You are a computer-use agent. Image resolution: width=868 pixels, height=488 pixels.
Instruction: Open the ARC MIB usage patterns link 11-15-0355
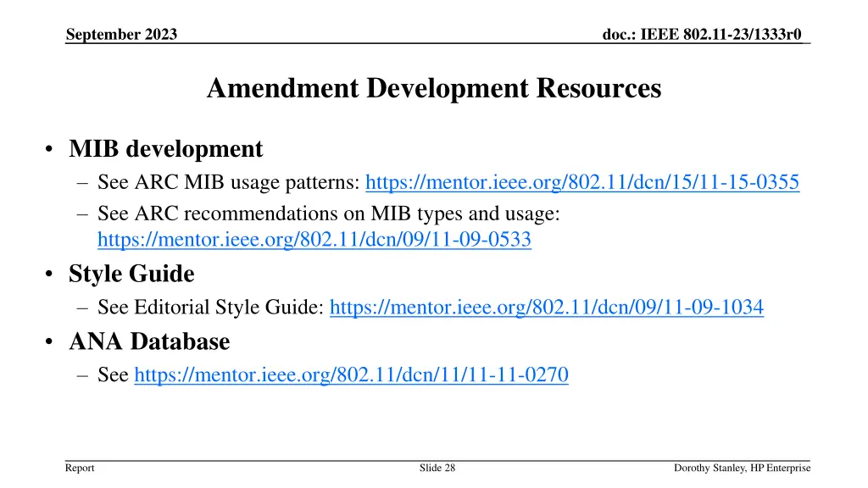tap(582, 182)
